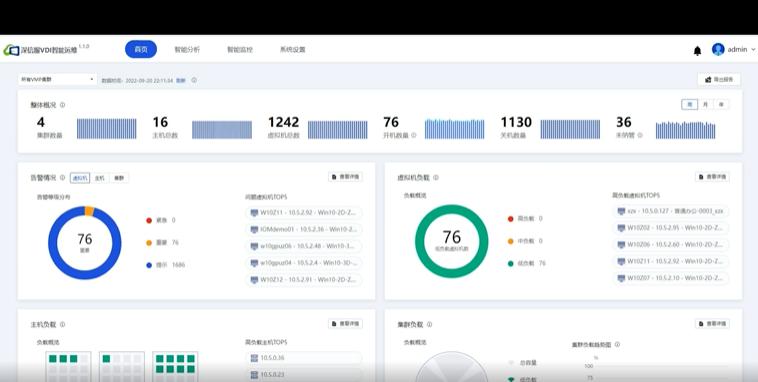Click the VDI product logo

coord(11,50)
